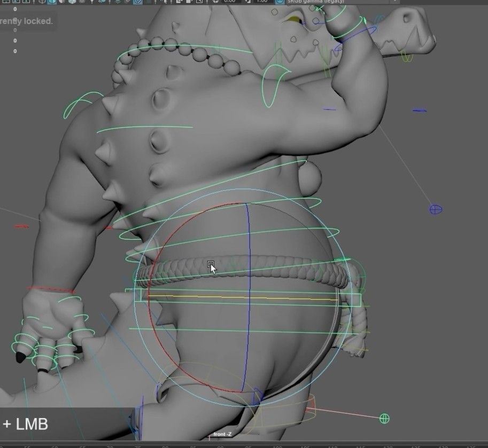Click the time slider at the bottom edge
The image size is (488, 448).
click(x=244, y=445)
